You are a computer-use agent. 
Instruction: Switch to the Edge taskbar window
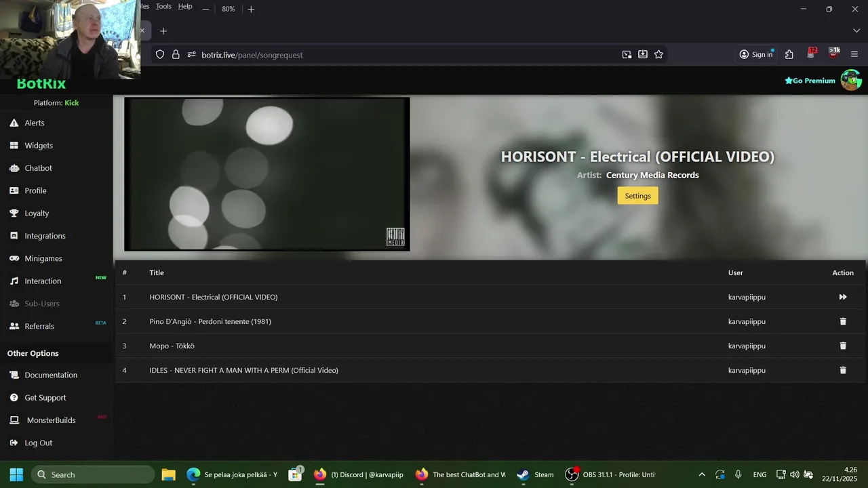(x=233, y=474)
